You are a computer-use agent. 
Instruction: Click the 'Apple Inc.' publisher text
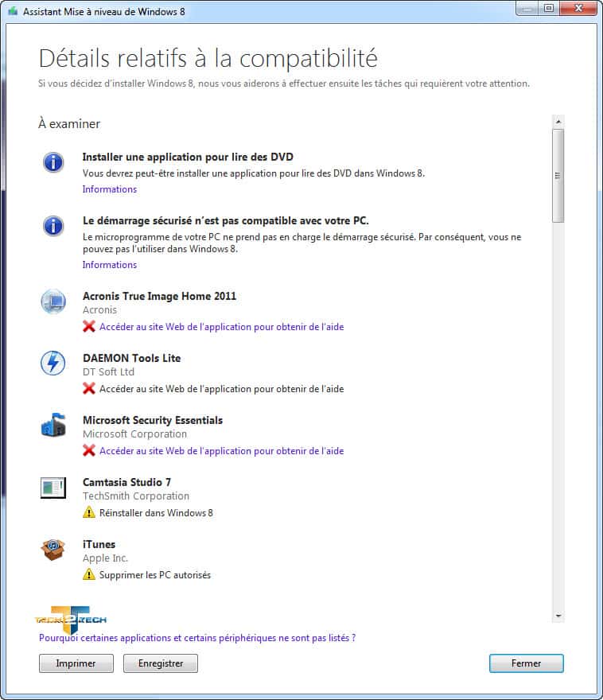(105, 558)
